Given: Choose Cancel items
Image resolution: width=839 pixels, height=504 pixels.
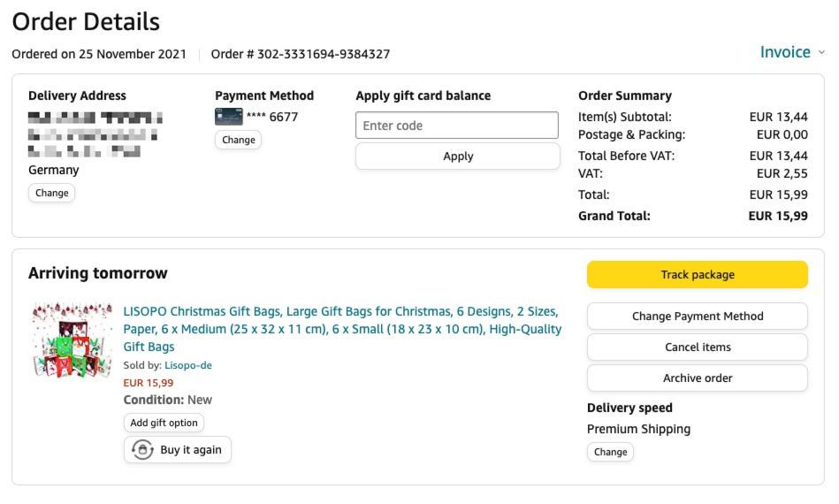Looking at the screenshot, I should [697, 347].
